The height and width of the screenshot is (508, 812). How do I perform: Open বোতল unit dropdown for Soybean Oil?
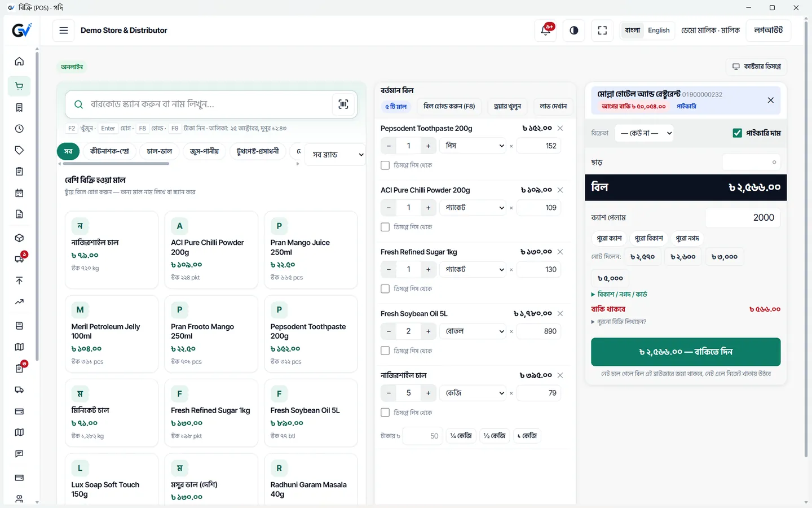point(474,331)
